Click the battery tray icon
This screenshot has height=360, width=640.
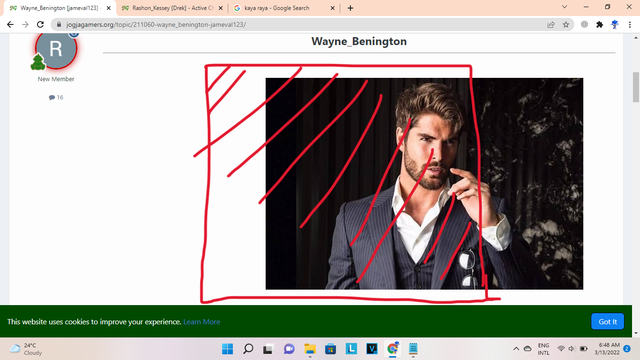584,349
